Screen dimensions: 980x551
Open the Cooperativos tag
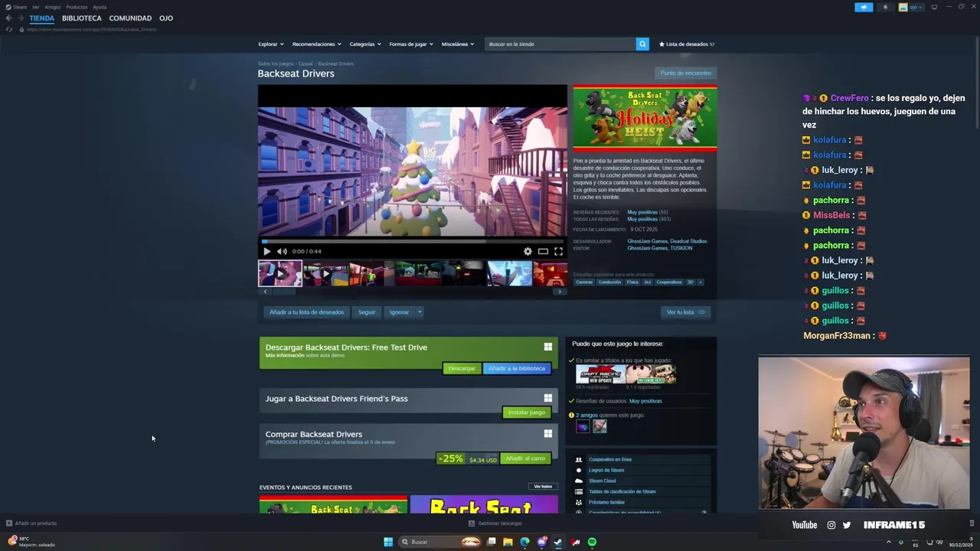(x=668, y=282)
